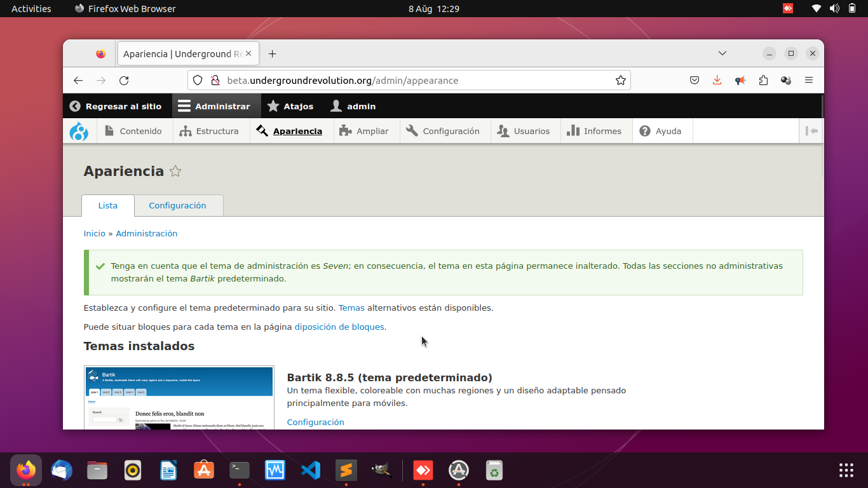Open System Monitor from the dock

coord(275,470)
